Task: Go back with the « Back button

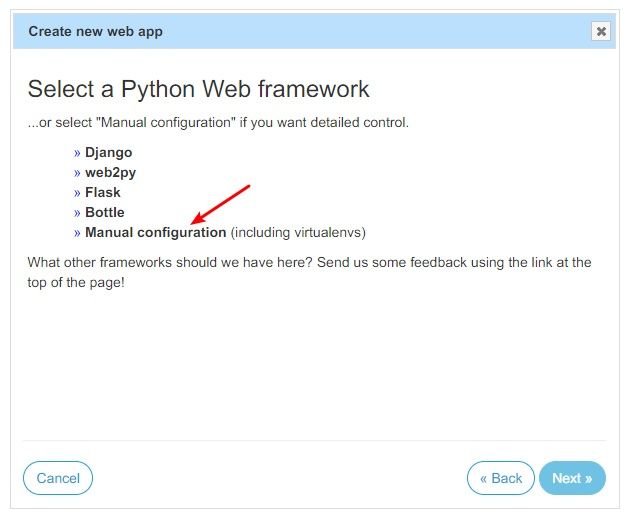Action: click(x=500, y=478)
